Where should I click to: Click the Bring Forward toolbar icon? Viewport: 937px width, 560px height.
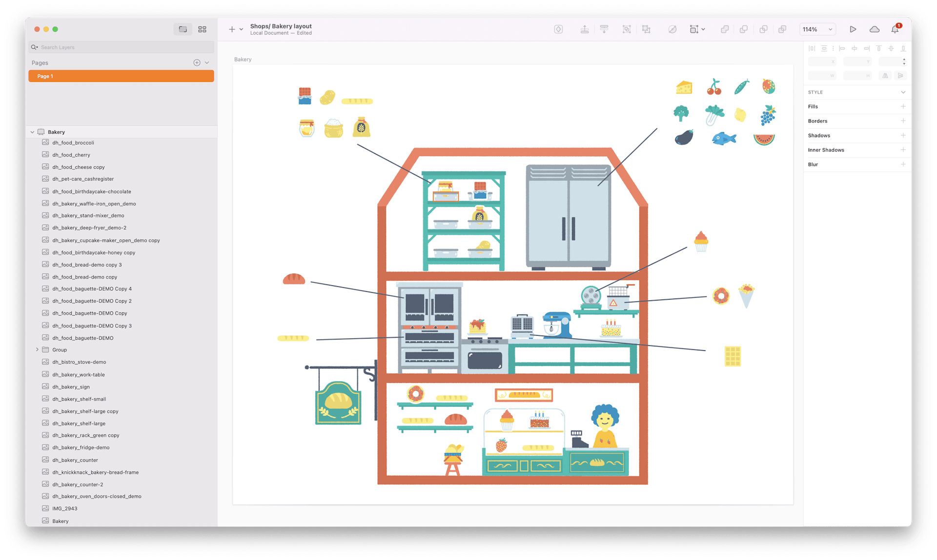point(584,29)
